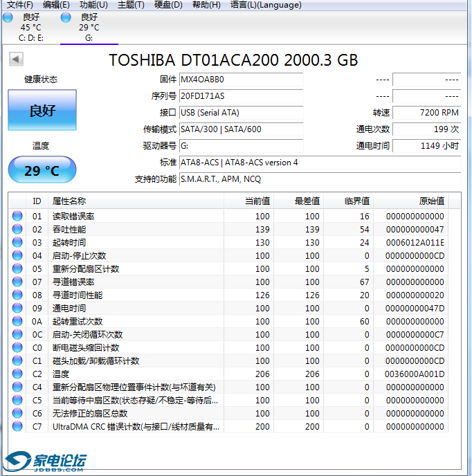This screenshot has width=472, height=476.
Task: Click the 转速 7200 RPM field
Action: (427, 113)
